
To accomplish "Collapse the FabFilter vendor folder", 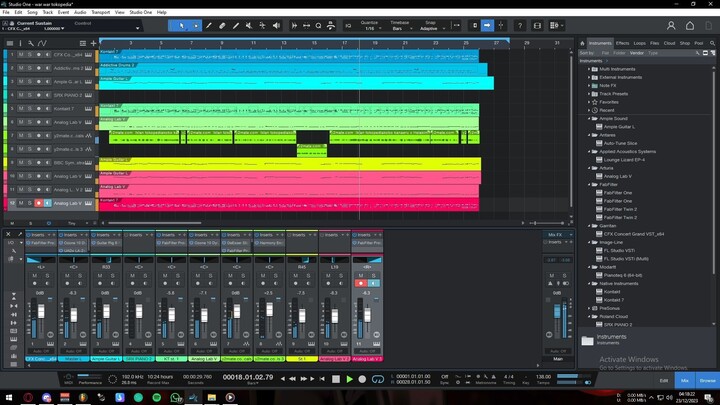I will 590,185.
